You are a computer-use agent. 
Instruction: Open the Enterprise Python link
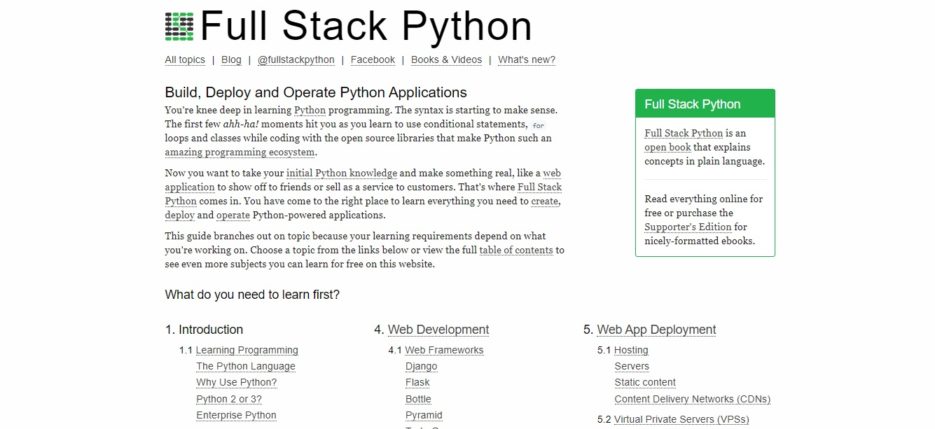pyautogui.click(x=236, y=415)
